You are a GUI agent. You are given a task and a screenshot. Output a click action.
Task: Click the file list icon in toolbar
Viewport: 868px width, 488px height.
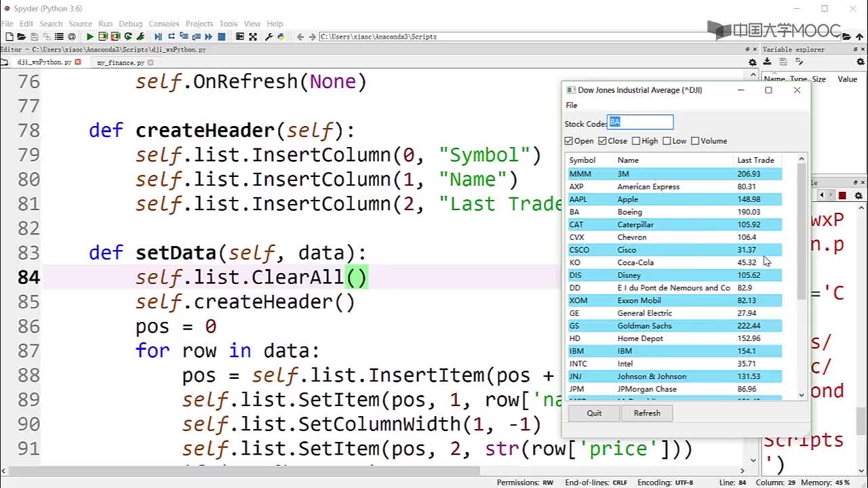point(59,37)
